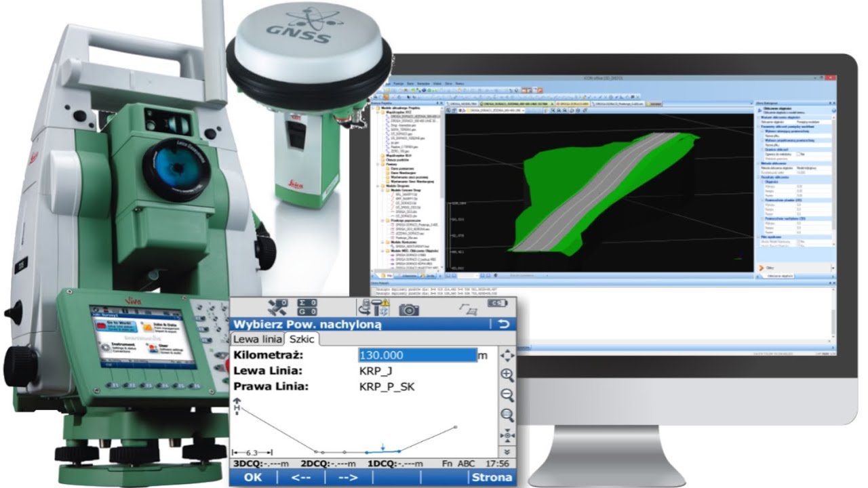Click the Strona softkey
The height and width of the screenshot is (488, 868).
pos(492,477)
